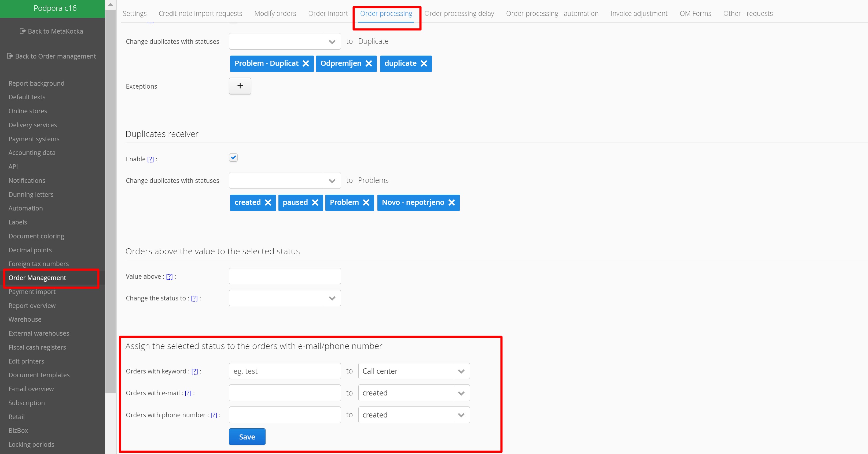Open help tooltip for 'Orders with keyword'
The width and height of the screenshot is (868, 454).
[194, 371]
